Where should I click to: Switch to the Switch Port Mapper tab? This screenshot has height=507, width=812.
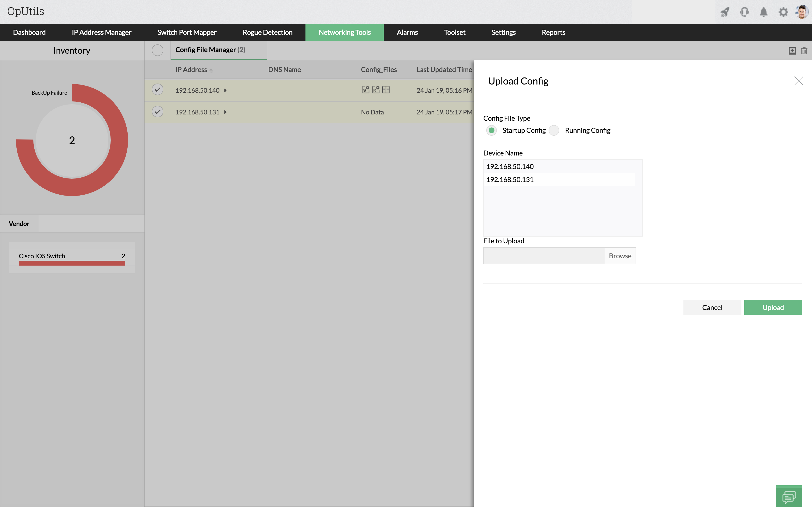pos(187,33)
